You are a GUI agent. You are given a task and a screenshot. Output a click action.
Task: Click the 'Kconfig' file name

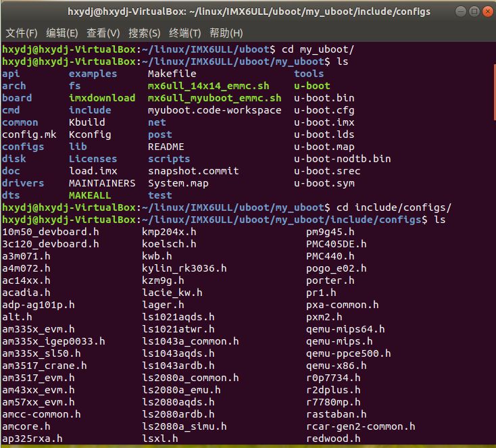(90, 134)
